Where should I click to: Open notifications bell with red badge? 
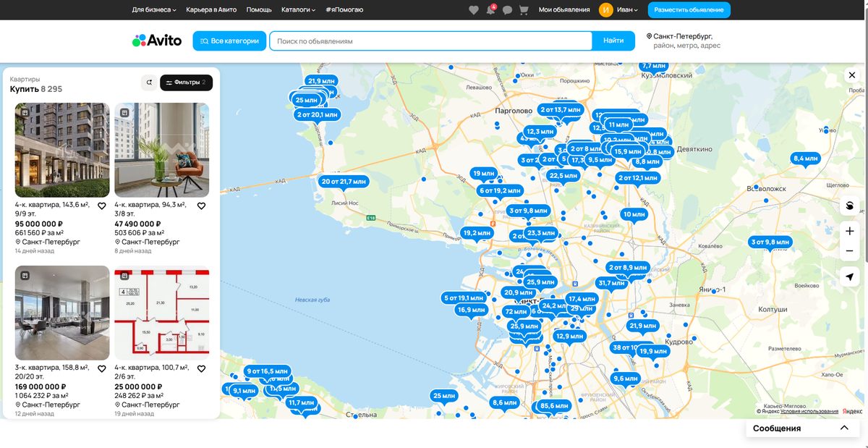coord(491,10)
